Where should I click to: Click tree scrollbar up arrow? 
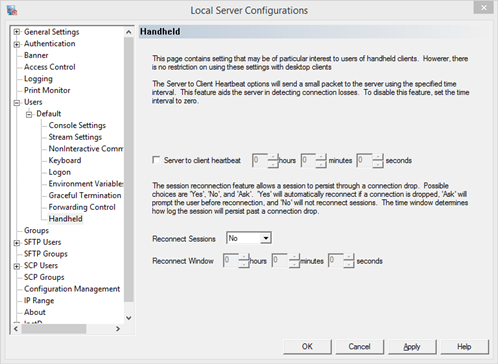[x=129, y=32]
